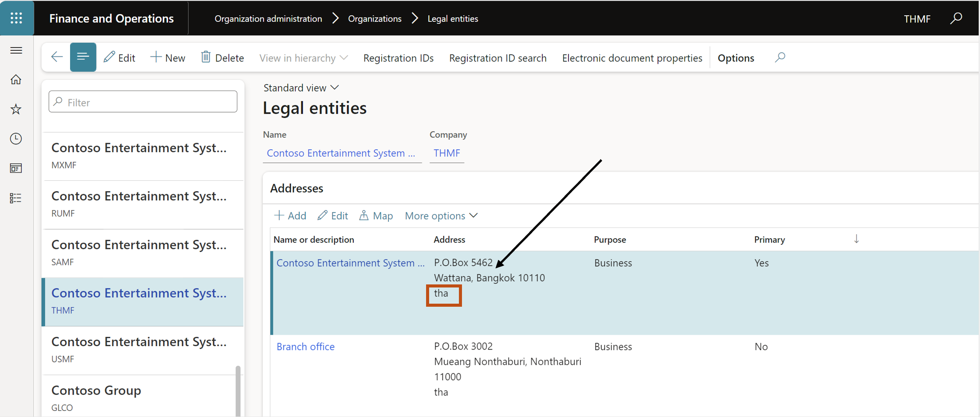The height and width of the screenshot is (417, 980).
Task: Open Contoso Entertainment System address link
Action: coord(350,263)
